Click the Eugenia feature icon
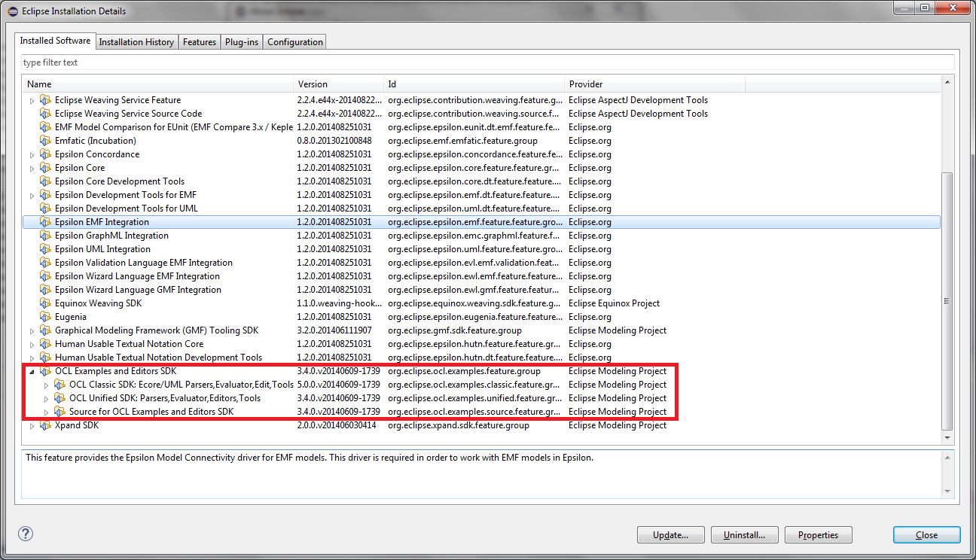The image size is (976, 560). 46,317
